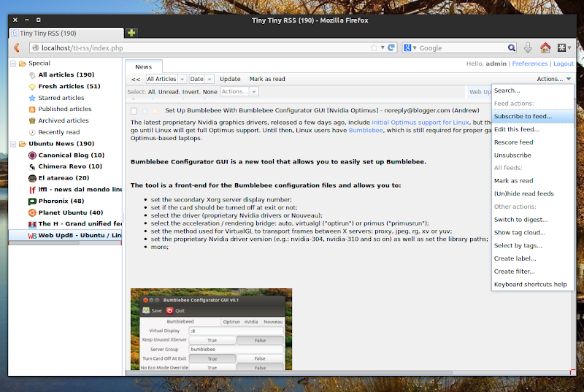Screen dimensions: 584x392
Task: Click the Web Upd8 feed icon
Action: click(x=32, y=236)
